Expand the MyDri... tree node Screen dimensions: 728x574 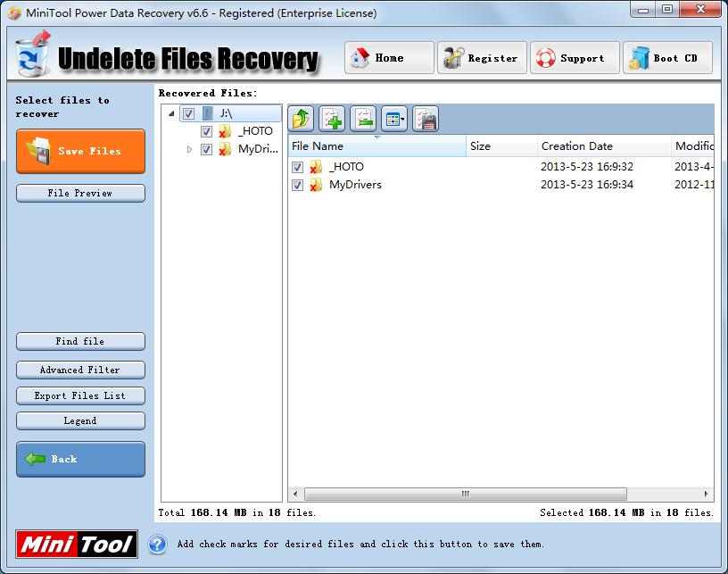(189, 150)
